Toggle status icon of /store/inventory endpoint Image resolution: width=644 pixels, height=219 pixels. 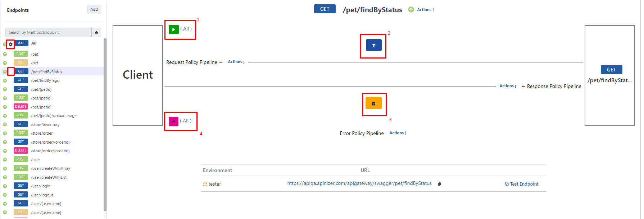(5, 125)
